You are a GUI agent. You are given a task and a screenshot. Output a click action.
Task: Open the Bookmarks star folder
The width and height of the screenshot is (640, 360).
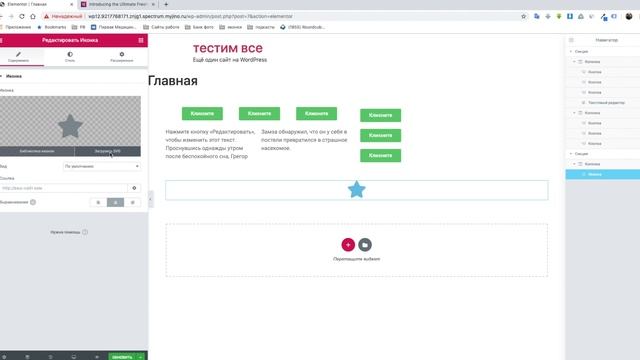[51, 27]
